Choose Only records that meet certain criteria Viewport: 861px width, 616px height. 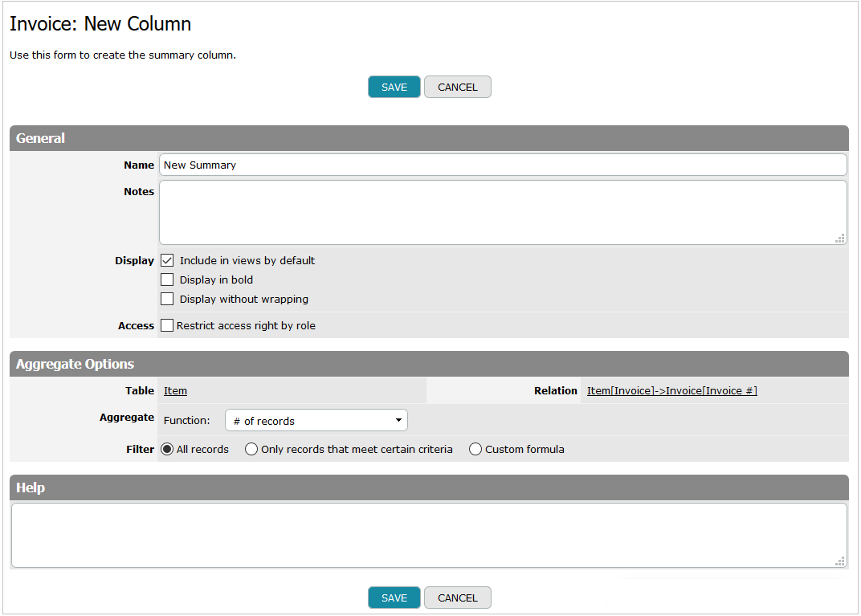251,449
